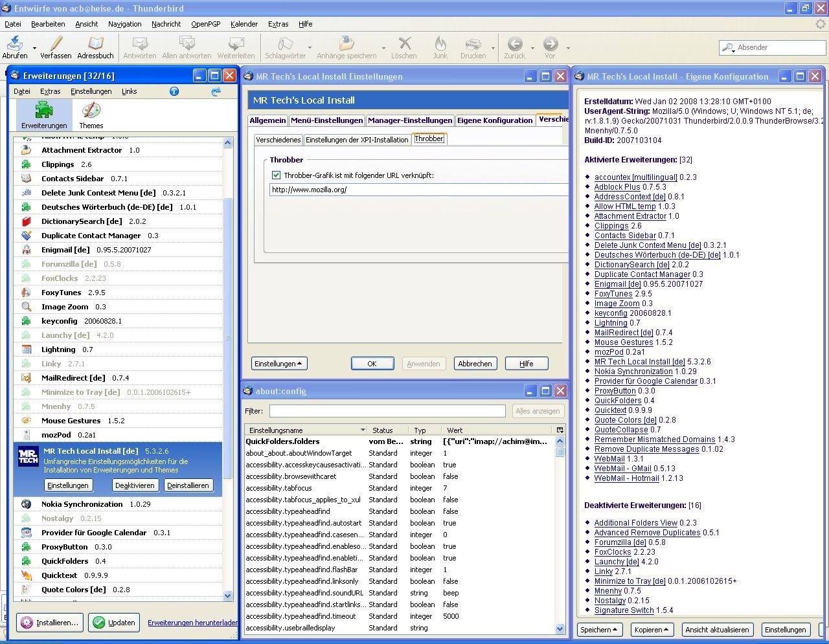The image size is (829, 644).
Task: Open the Nachricht menu
Action: pos(166,24)
